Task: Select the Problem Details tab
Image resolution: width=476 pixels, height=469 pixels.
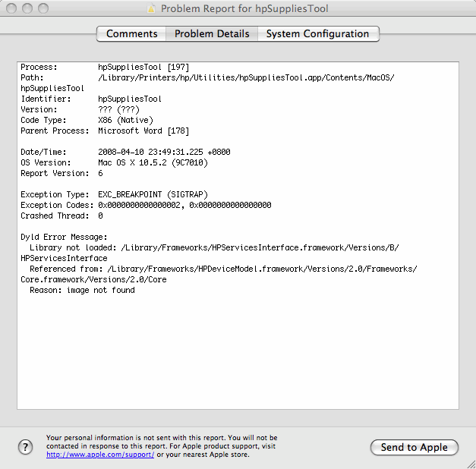Action: tap(212, 33)
